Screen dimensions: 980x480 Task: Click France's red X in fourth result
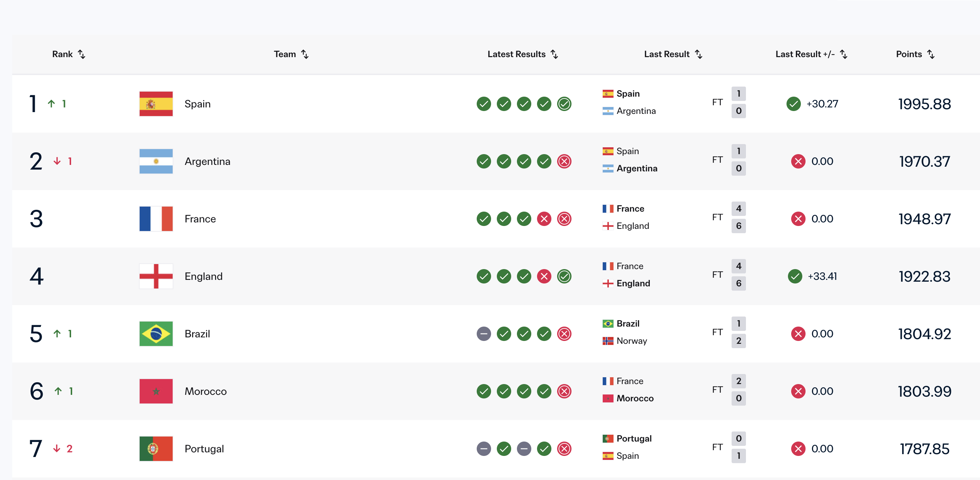(x=544, y=219)
